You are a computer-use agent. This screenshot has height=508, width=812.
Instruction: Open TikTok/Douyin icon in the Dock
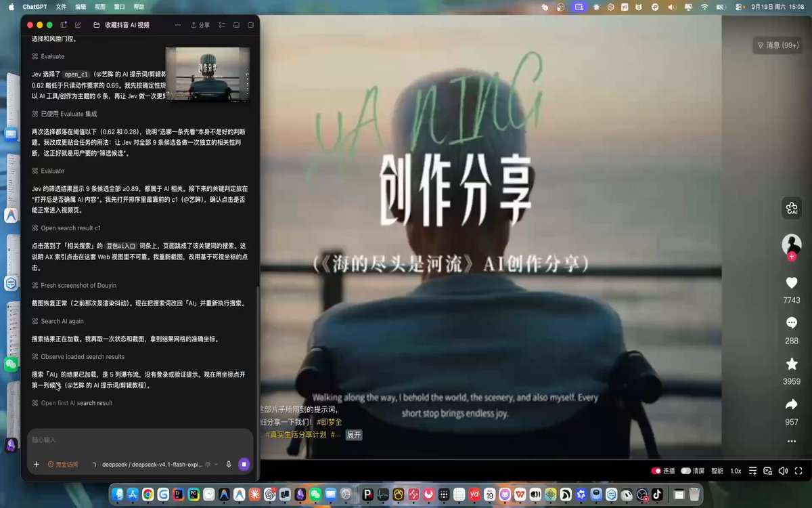[657, 494]
